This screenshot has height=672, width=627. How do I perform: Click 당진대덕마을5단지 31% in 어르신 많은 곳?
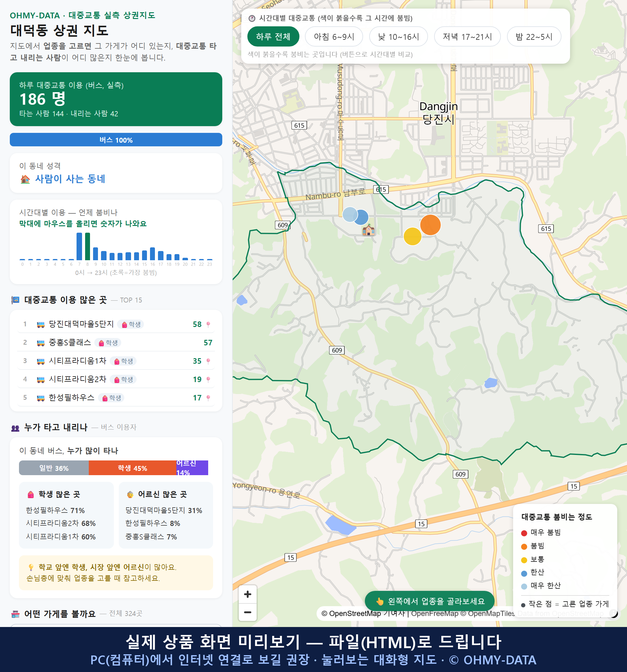[x=164, y=511]
